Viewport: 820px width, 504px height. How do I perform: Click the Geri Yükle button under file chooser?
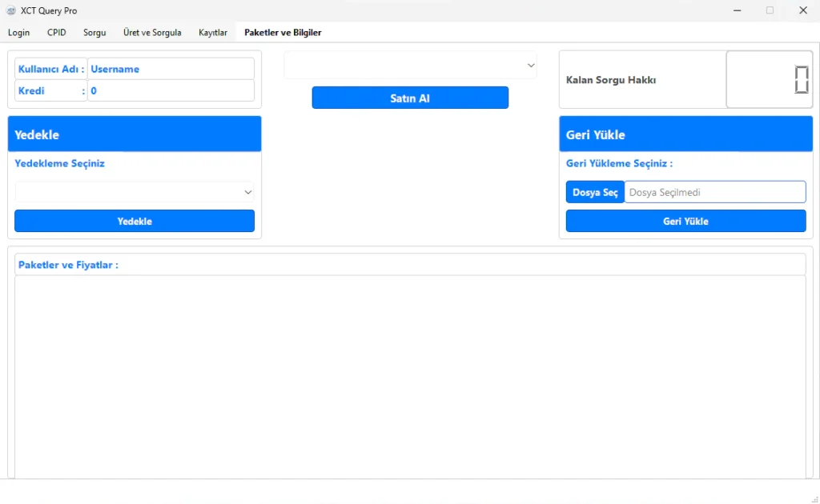pyautogui.click(x=685, y=222)
